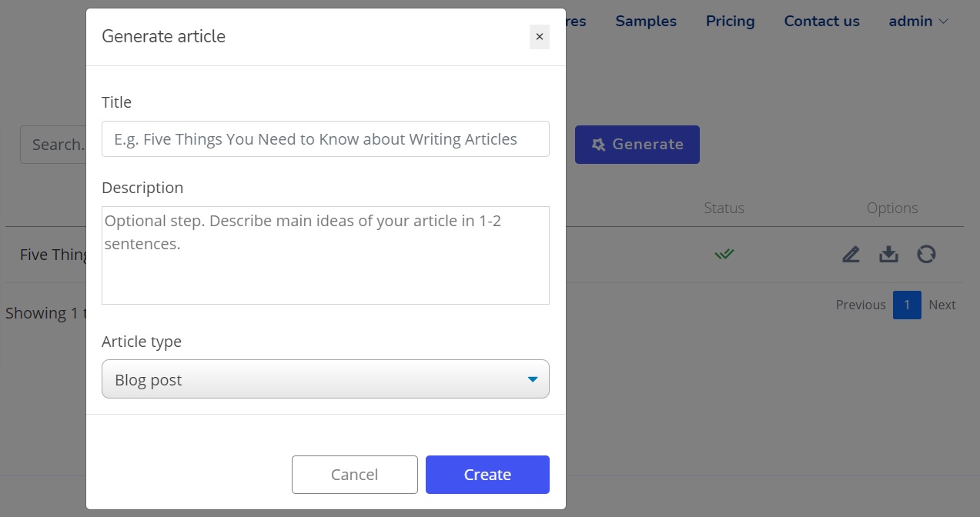Open the Article type dropdown
This screenshot has width=980, height=517.
point(325,379)
